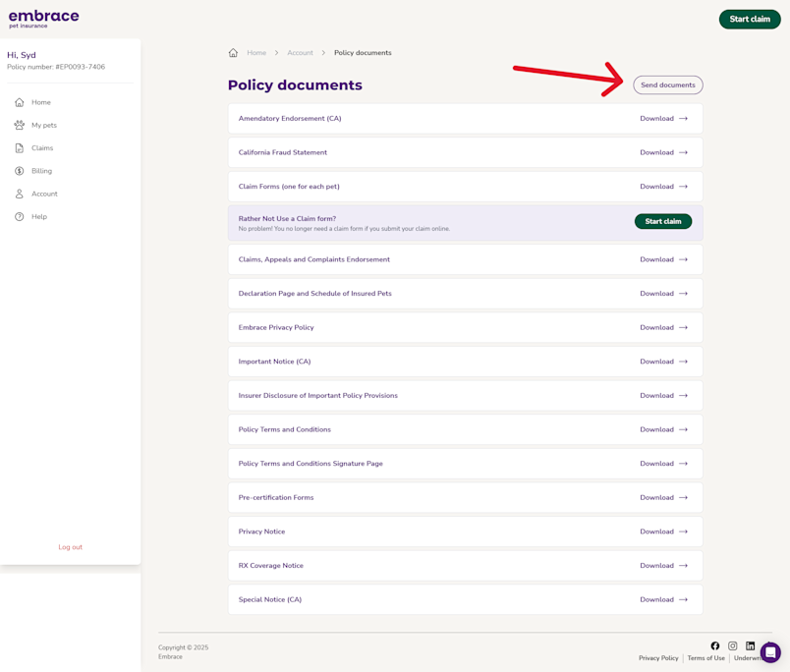The width and height of the screenshot is (790, 672).
Task: Click the Help question mark icon
Action: click(20, 216)
